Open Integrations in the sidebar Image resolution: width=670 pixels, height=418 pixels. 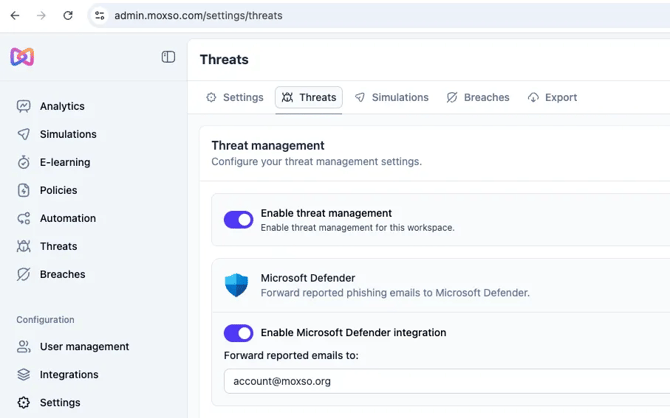click(x=68, y=375)
